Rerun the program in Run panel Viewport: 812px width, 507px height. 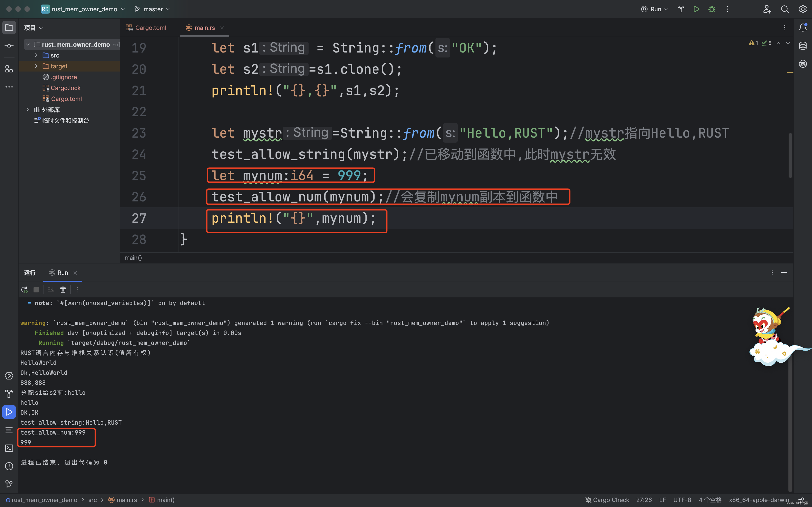pos(24,289)
